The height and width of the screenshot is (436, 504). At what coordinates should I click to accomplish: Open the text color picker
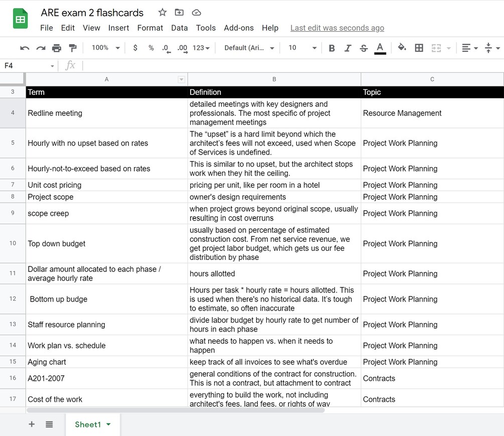[380, 48]
